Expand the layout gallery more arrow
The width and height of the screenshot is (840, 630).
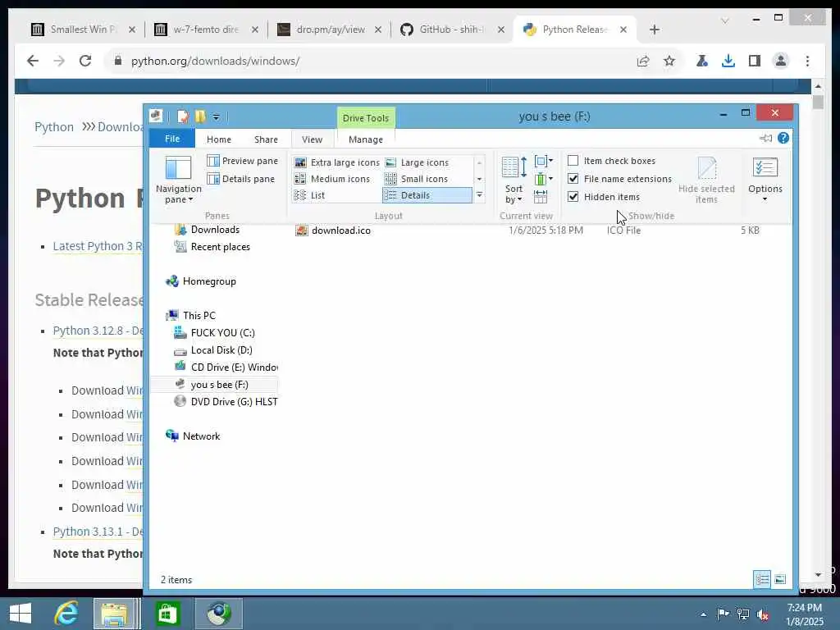[x=479, y=195]
